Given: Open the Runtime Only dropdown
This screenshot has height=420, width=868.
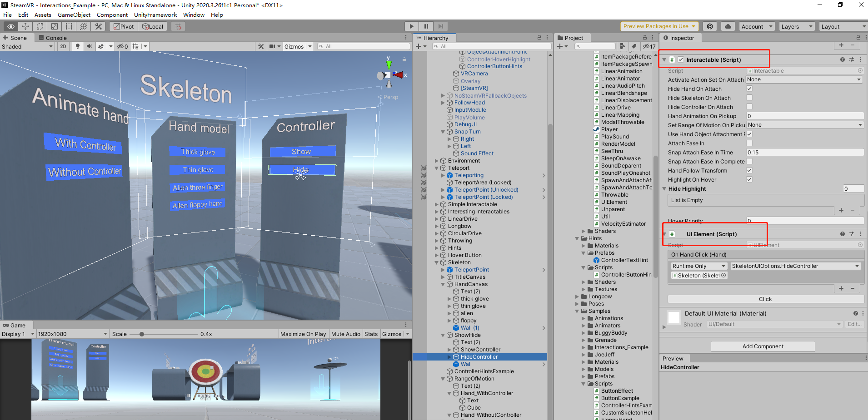Looking at the screenshot, I should tap(699, 266).
